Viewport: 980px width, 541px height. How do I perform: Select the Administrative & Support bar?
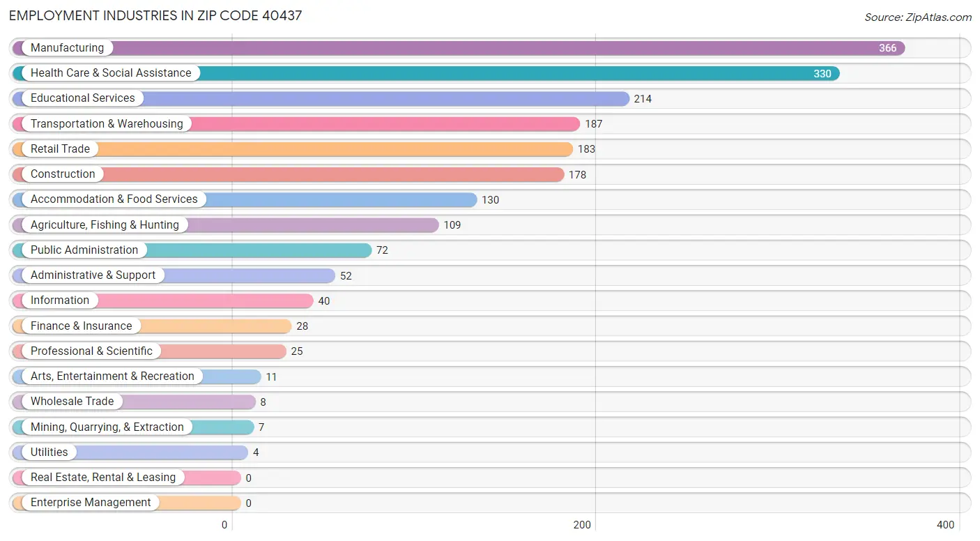click(174, 275)
